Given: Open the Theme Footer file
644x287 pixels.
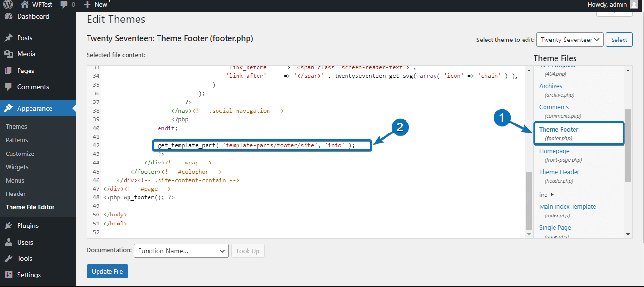Looking at the screenshot, I should pyautogui.click(x=559, y=129).
